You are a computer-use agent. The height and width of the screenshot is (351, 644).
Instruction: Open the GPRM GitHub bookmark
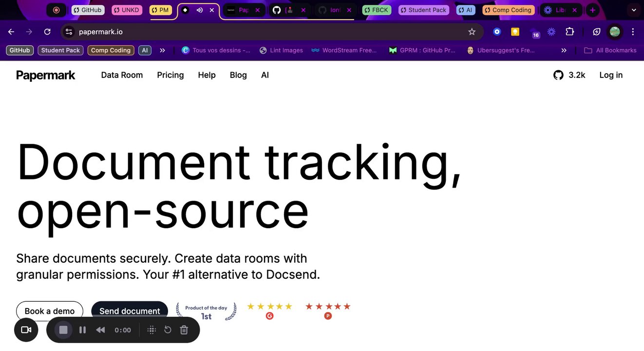(x=422, y=50)
